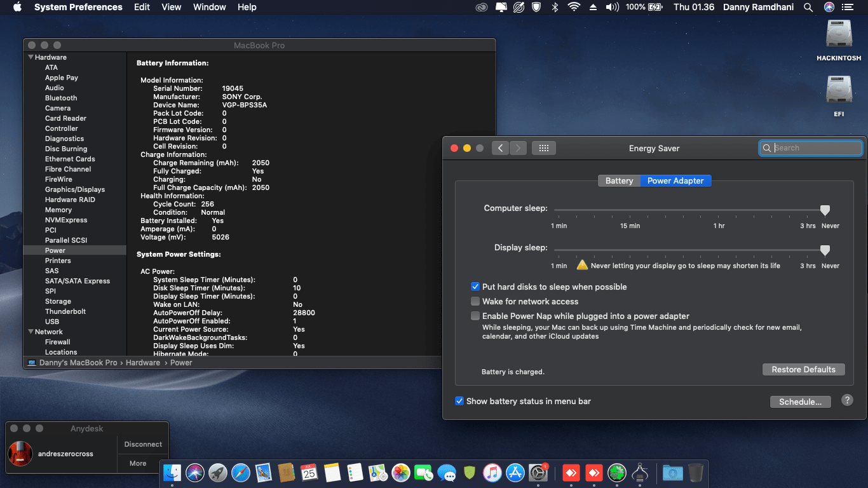Open App Store from the Dock
Viewport: 868px width, 488px height.
click(x=515, y=473)
